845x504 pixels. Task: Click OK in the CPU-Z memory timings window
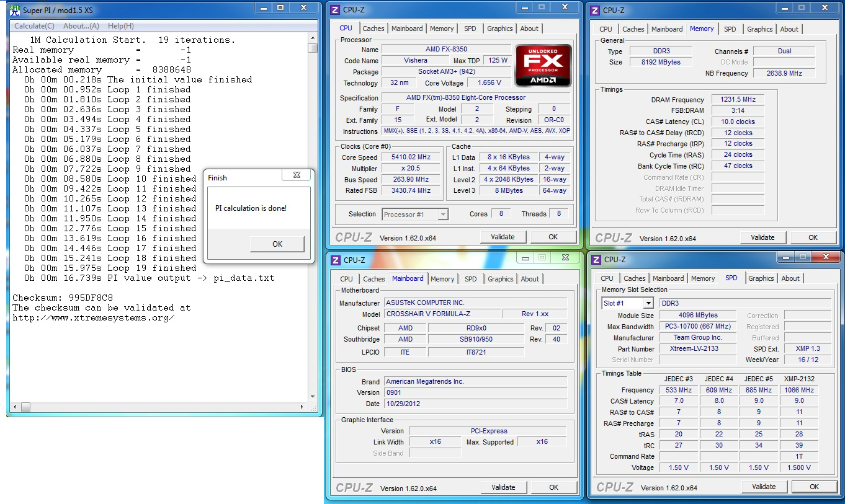(x=813, y=237)
